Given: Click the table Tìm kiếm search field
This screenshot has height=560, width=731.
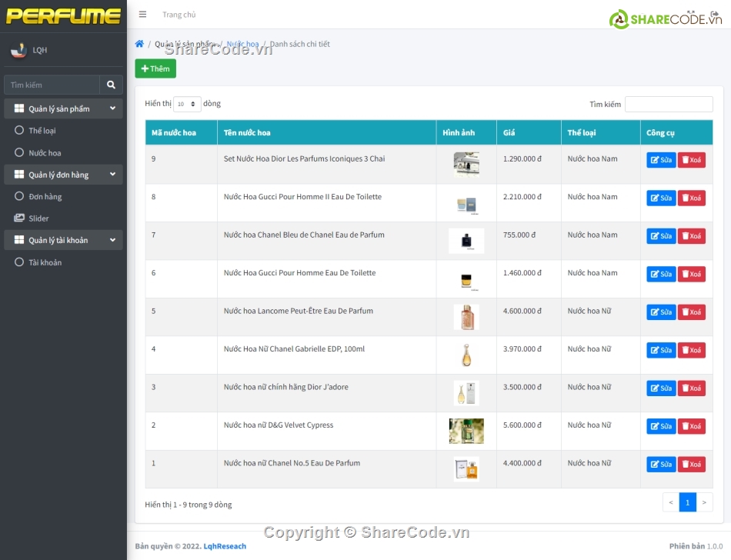Looking at the screenshot, I should 668,104.
